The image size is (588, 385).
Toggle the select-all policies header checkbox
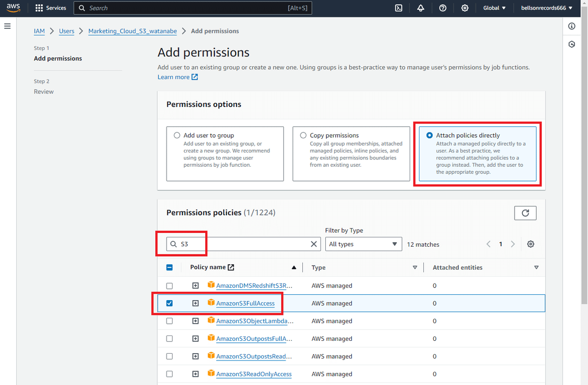tap(170, 268)
